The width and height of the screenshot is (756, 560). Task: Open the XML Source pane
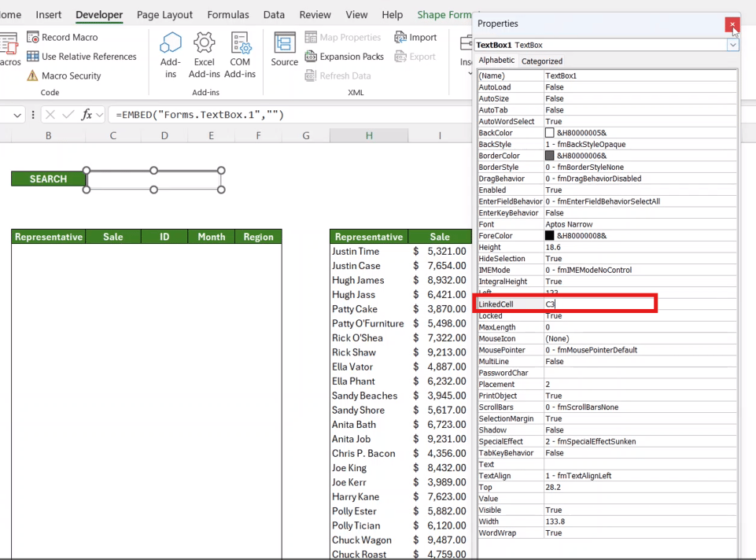(x=285, y=50)
